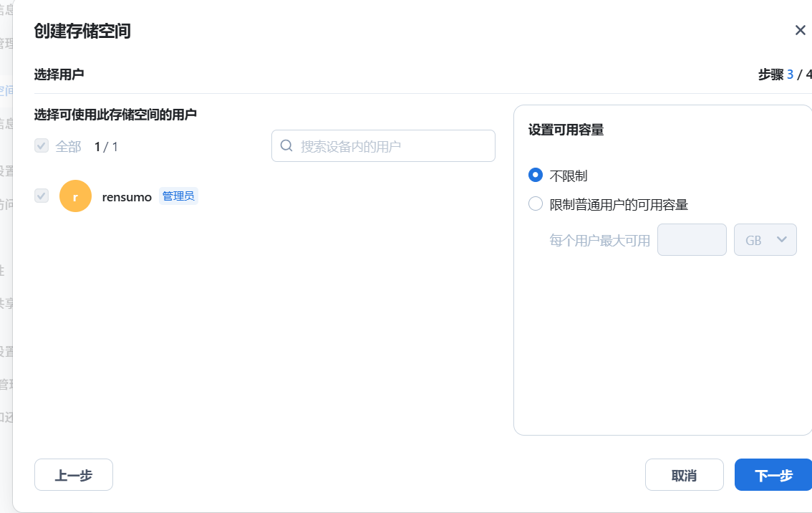Focus the 搜索设备内的用户 search box
812x513 pixels.
(383, 145)
